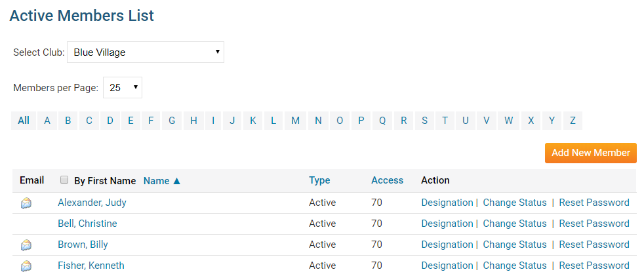
Task: Sort the list by Name column
Action: (x=161, y=181)
